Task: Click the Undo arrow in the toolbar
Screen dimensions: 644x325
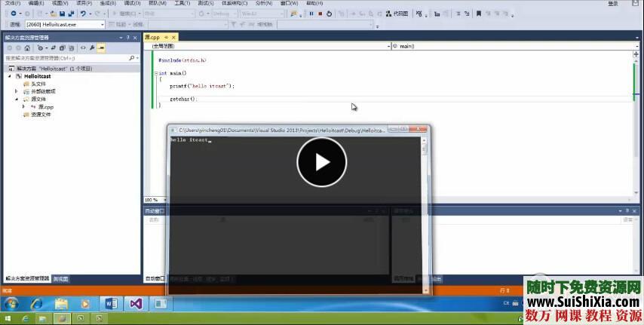Action: [83, 14]
